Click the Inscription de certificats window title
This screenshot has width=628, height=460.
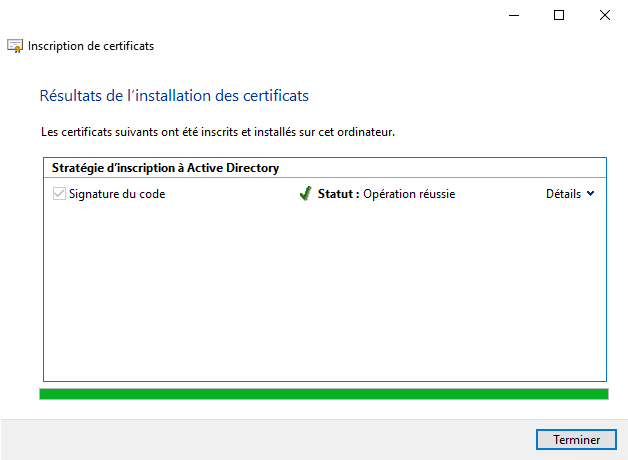coord(91,46)
